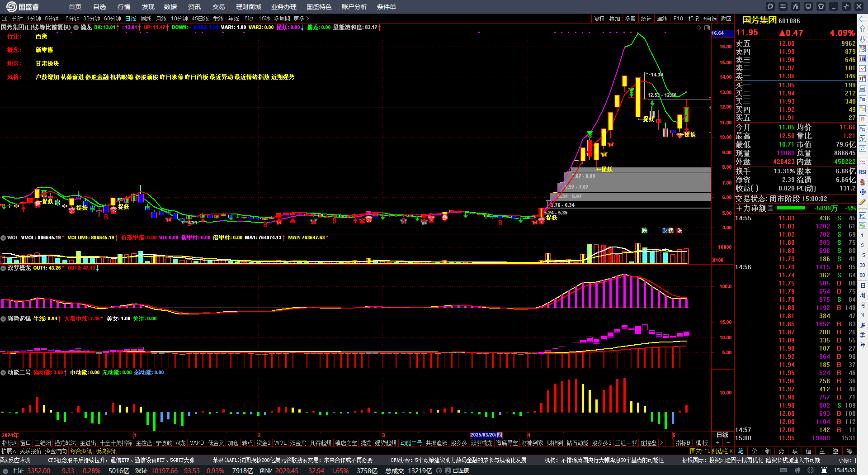Open 多周期 multi-period selector

coord(282,19)
